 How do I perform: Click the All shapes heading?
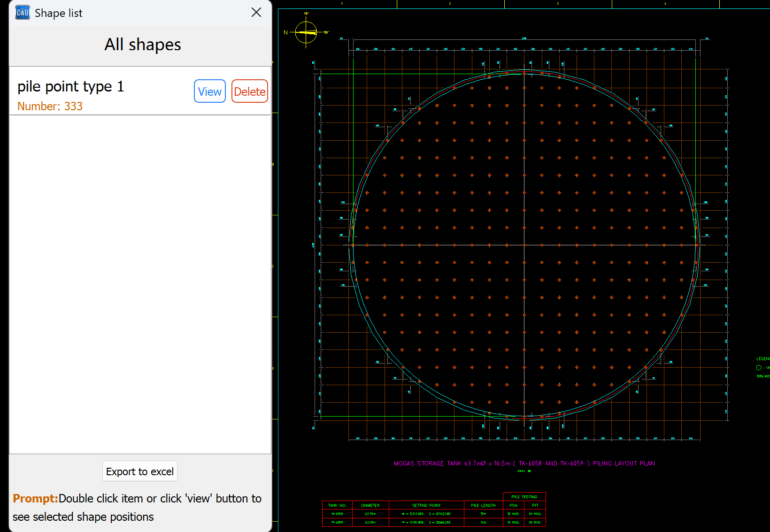142,45
